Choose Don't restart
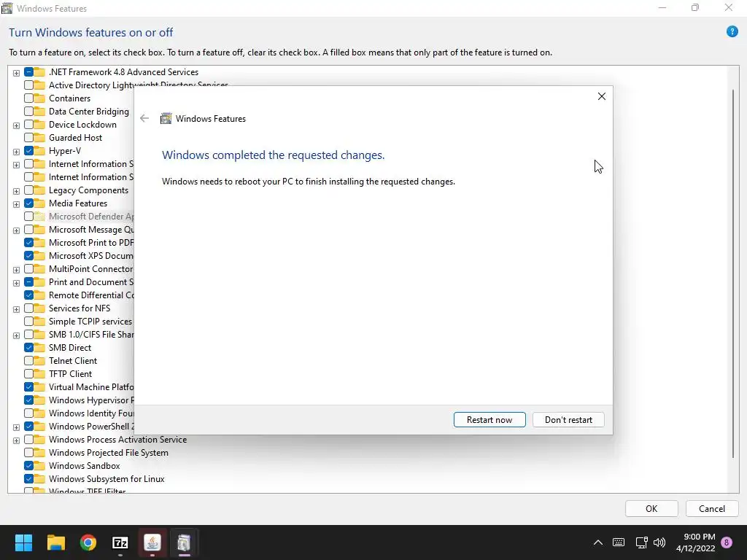The width and height of the screenshot is (747, 560). point(568,419)
